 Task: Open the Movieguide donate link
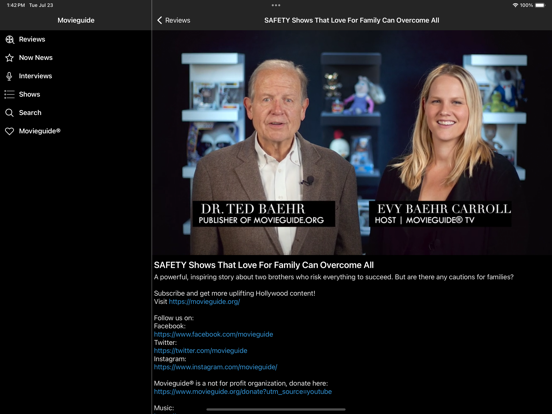(x=243, y=391)
